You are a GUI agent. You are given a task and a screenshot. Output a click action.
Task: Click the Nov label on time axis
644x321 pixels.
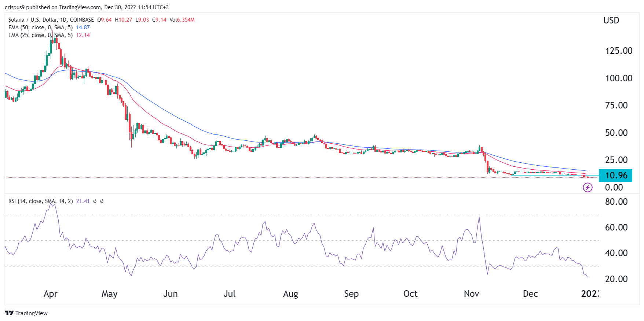pyautogui.click(x=471, y=294)
